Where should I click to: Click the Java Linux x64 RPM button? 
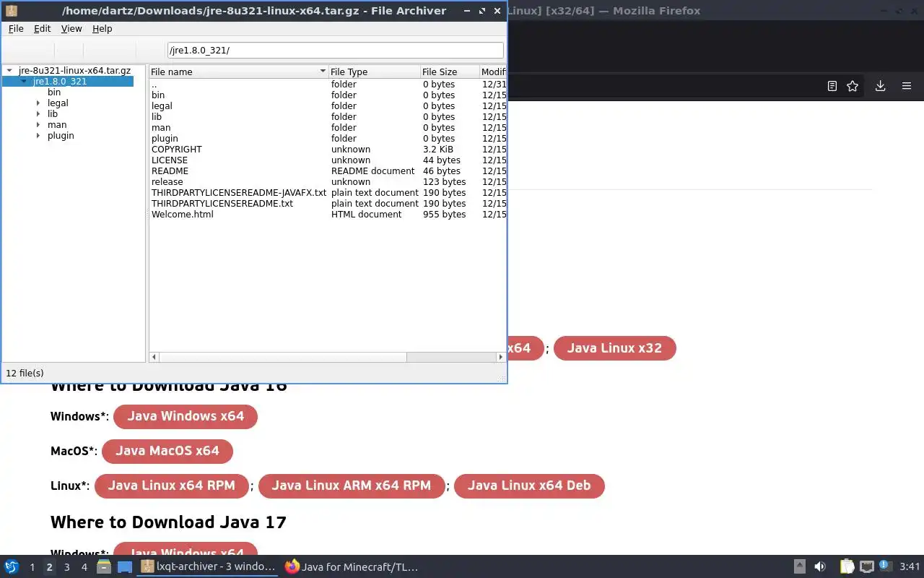click(x=171, y=486)
